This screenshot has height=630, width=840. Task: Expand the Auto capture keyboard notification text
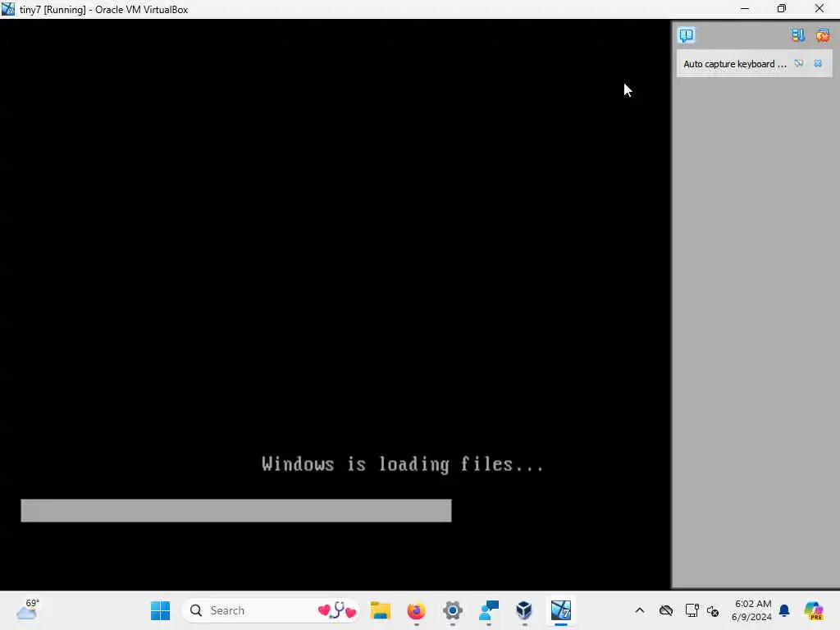[x=735, y=64]
